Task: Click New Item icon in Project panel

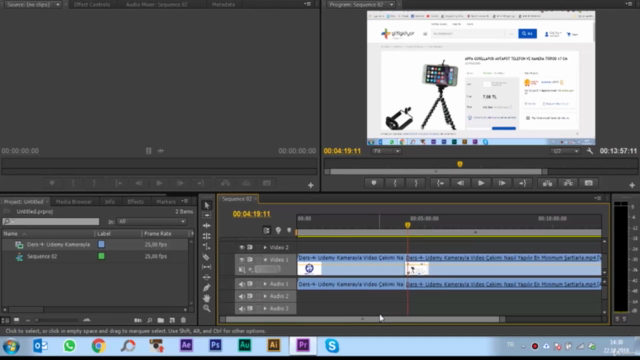Action: (172, 320)
